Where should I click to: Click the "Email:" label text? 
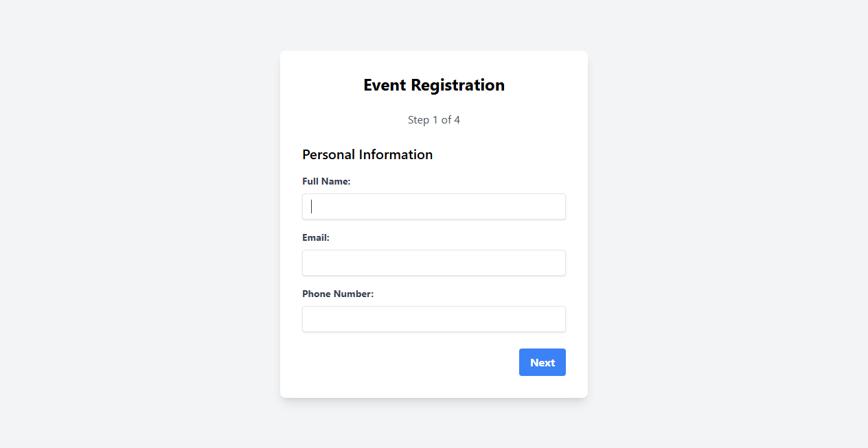pos(316,238)
